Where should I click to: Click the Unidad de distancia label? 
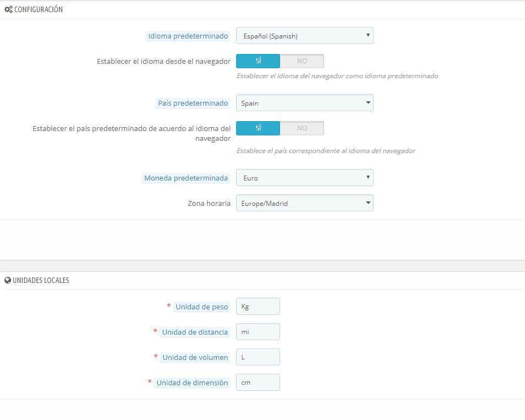[195, 332]
